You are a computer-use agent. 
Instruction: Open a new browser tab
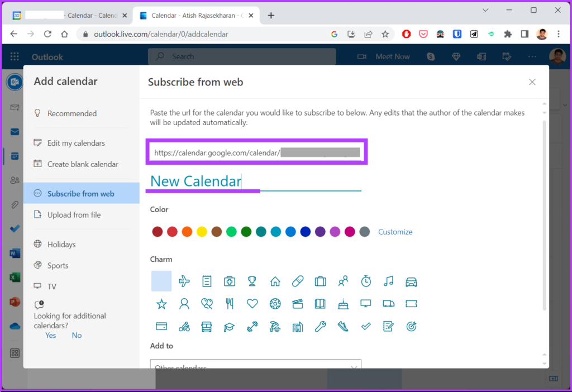[x=271, y=15]
